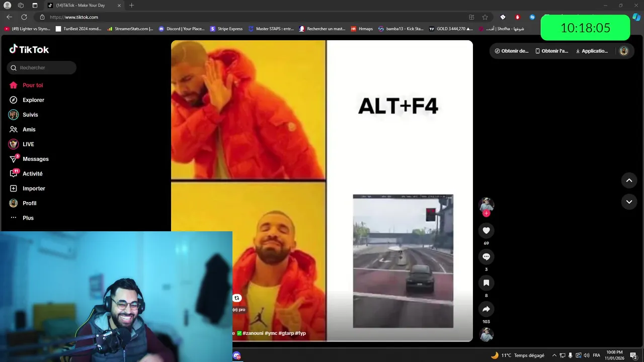Click Obtenir de... coins button
The width and height of the screenshot is (644, 362).
coord(512,51)
